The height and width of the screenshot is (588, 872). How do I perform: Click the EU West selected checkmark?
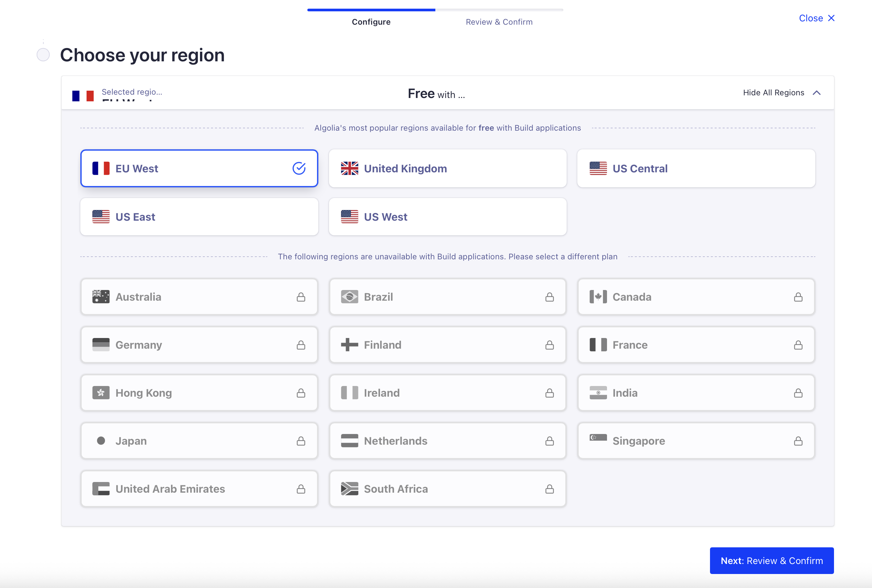tap(299, 168)
